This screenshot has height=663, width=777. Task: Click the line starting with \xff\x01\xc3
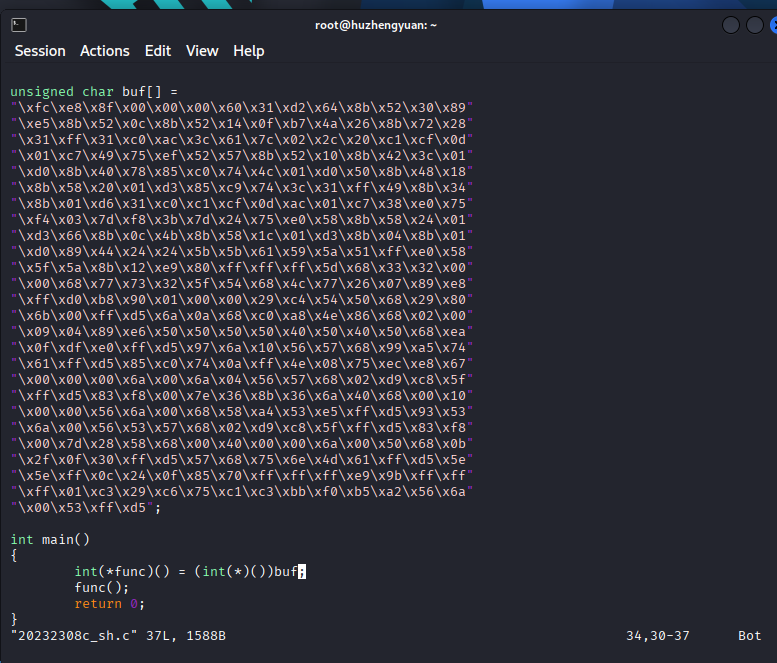click(x=242, y=492)
